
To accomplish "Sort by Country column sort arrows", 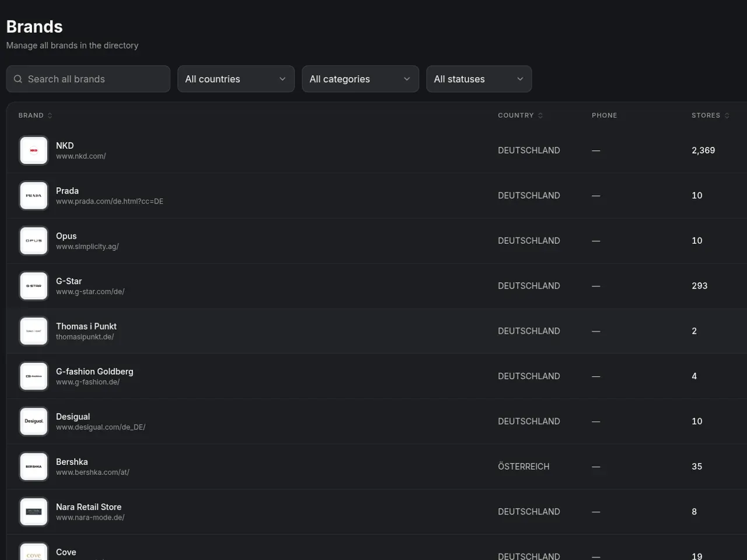I will click(x=540, y=116).
